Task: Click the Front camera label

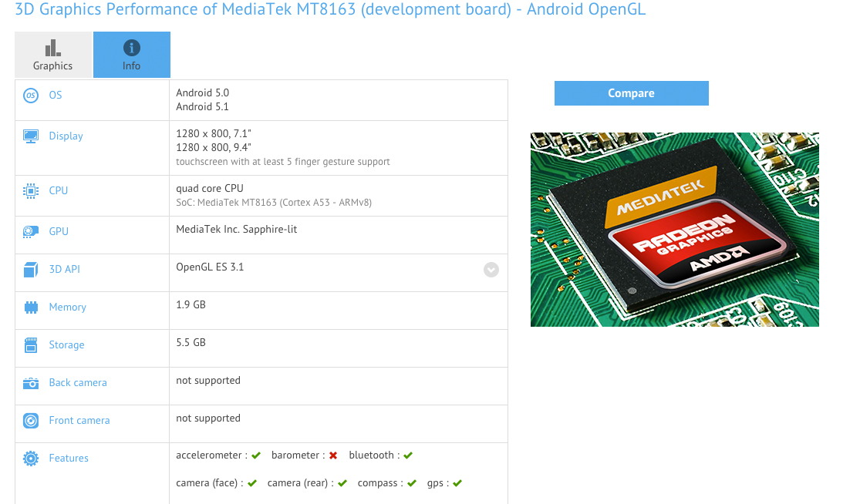Action: pos(79,421)
